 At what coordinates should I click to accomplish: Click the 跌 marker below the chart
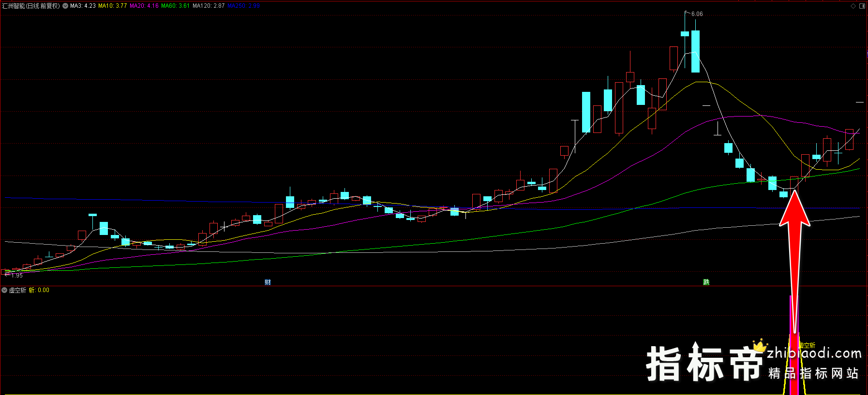pos(706,282)
